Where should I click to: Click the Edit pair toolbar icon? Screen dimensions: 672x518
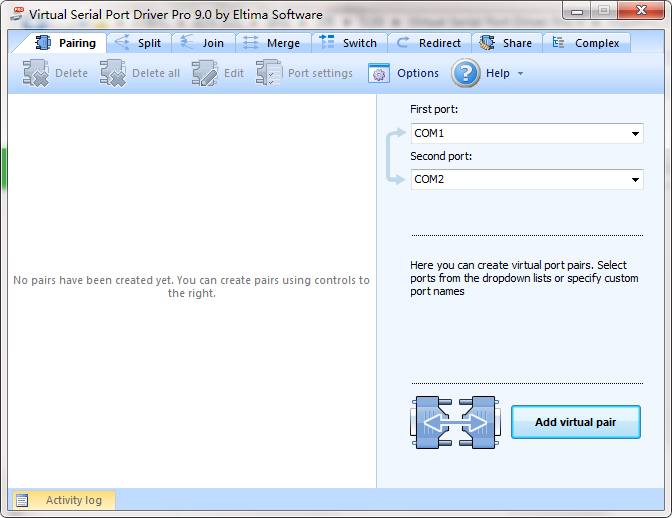click(205, 73)
